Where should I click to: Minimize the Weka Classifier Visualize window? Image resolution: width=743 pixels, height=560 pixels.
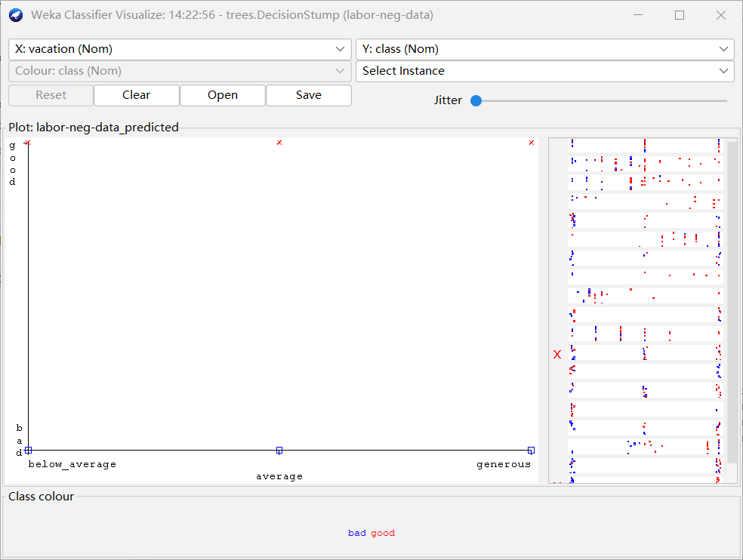(638, 15)
